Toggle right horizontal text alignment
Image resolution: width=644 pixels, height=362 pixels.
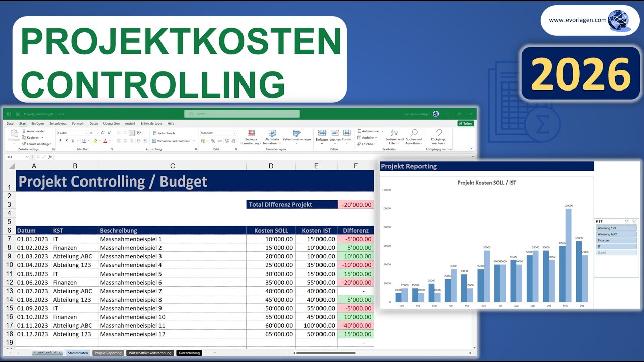point(132,141)
